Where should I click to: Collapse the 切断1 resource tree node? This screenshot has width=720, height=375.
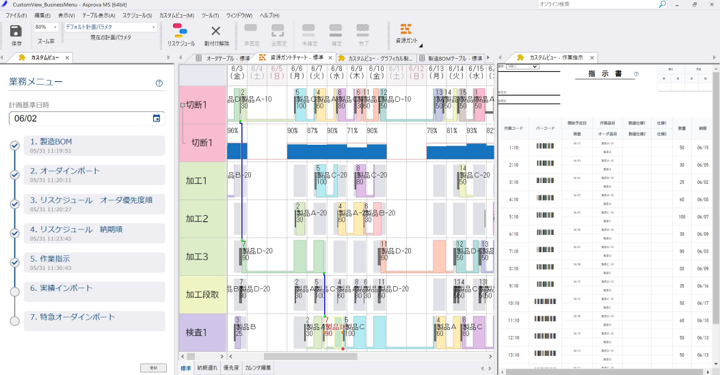point(182,105)
